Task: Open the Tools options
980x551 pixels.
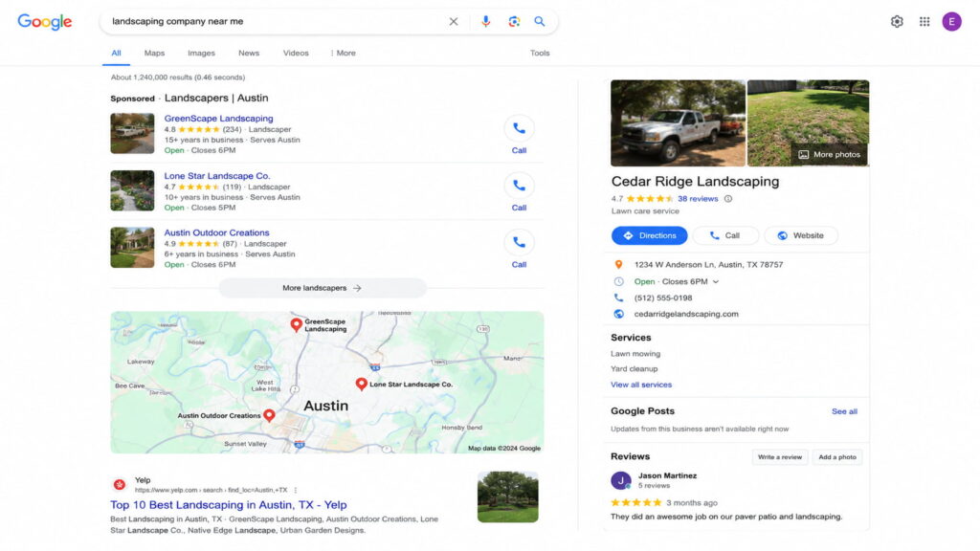Action: coord(540,54)
